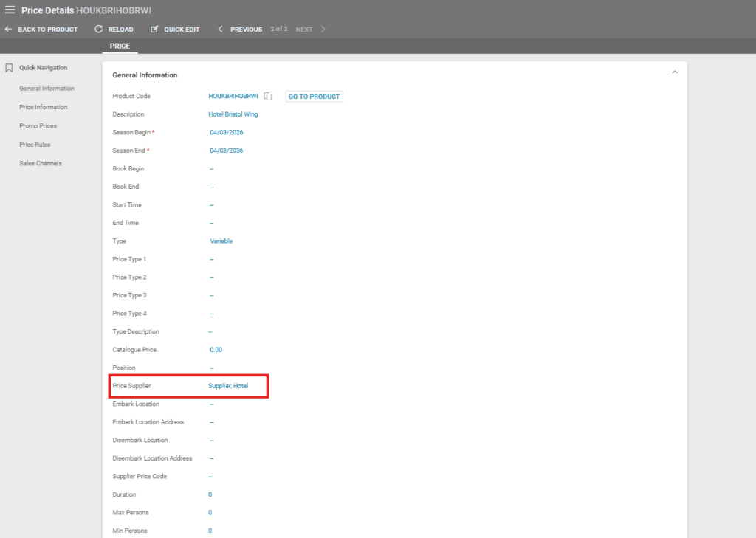Click the Variable type value
Viewport: 756px width, 538px height.
pos(221,241)
